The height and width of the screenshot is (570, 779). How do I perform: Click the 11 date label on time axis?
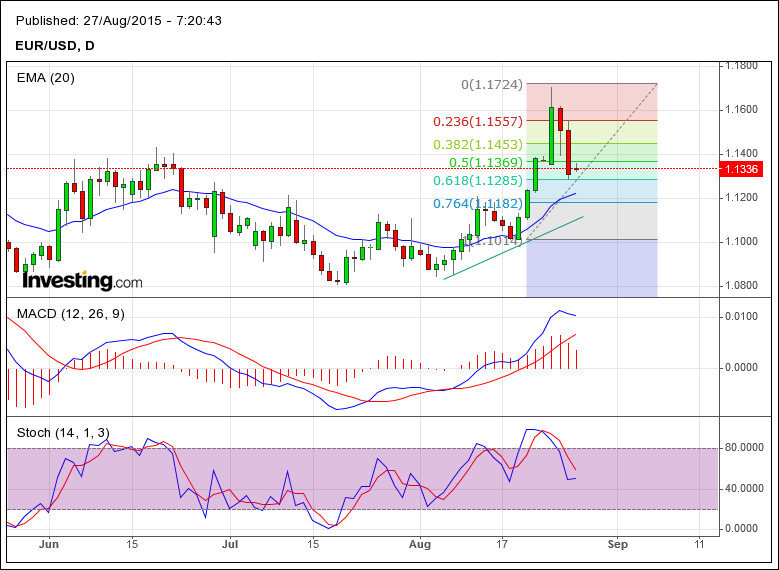(700, 544)
